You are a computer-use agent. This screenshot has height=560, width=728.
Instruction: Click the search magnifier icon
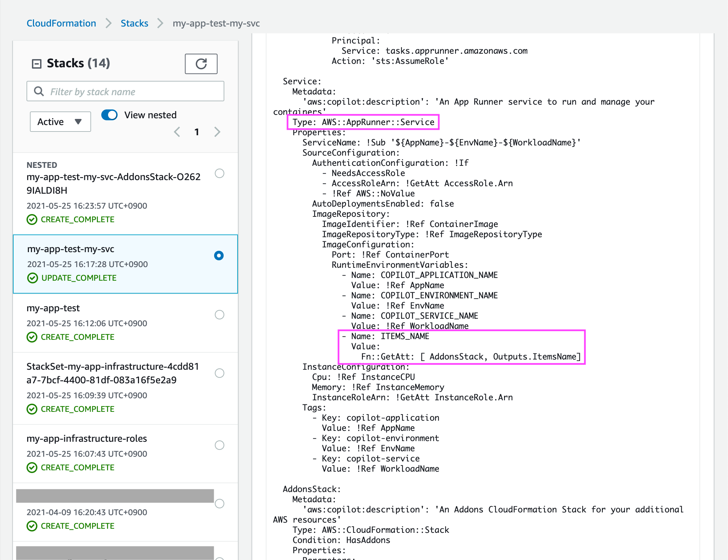point(39,91)
